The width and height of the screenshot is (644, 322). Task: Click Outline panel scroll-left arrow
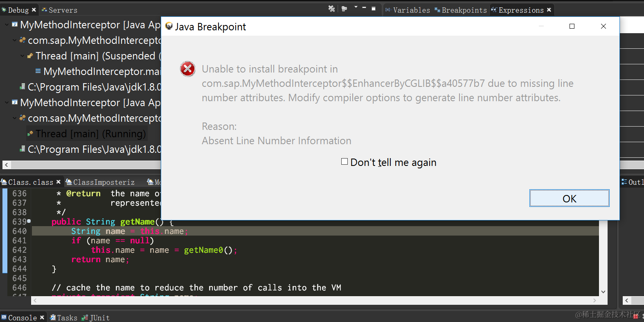coord(626,300)
